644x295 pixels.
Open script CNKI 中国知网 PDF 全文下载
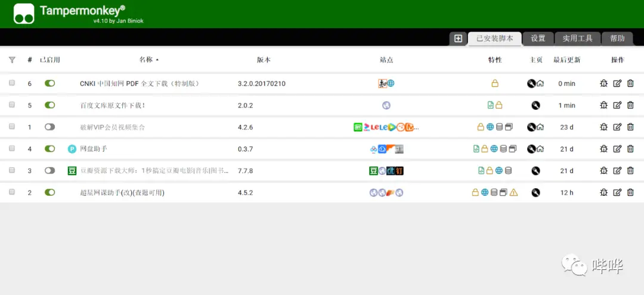(x=140, y=84)
